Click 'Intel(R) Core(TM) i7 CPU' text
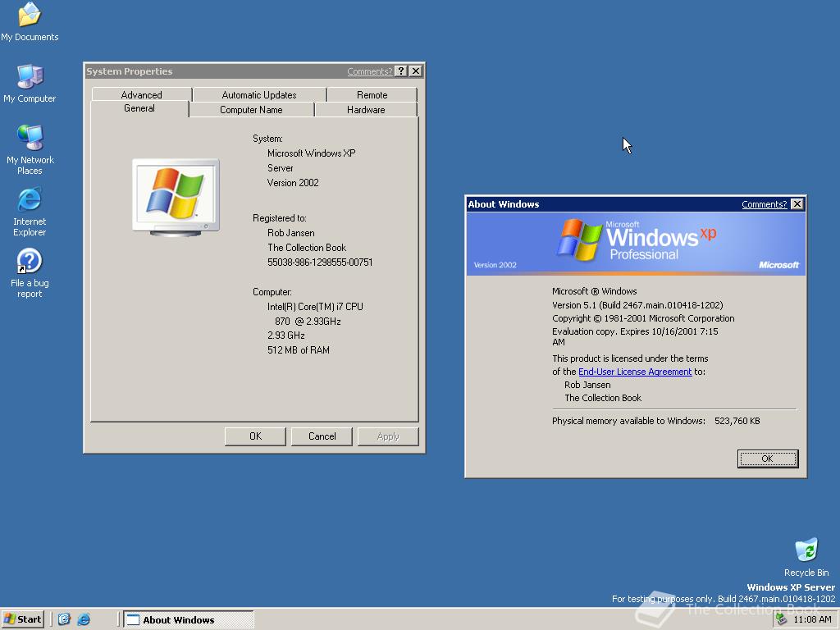Image resolution: width=840 pixels, height=630 pixels. click(315, 307)
